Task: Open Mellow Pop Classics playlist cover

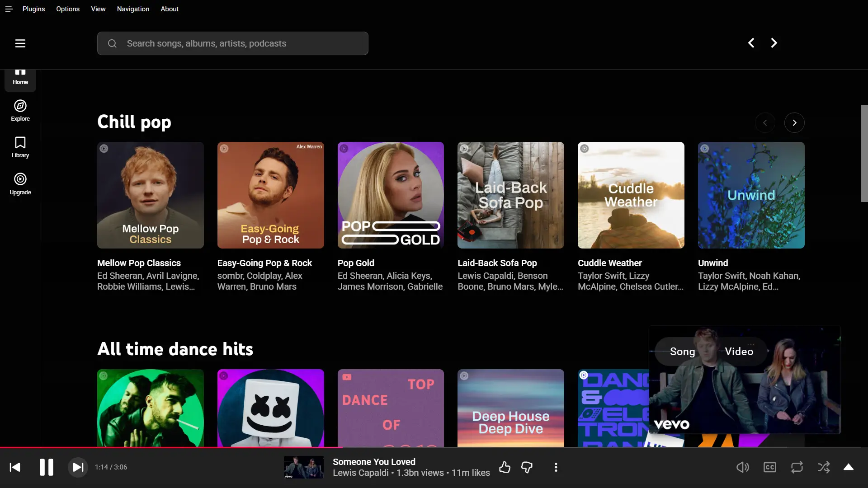Action: (x=151, y=195)
